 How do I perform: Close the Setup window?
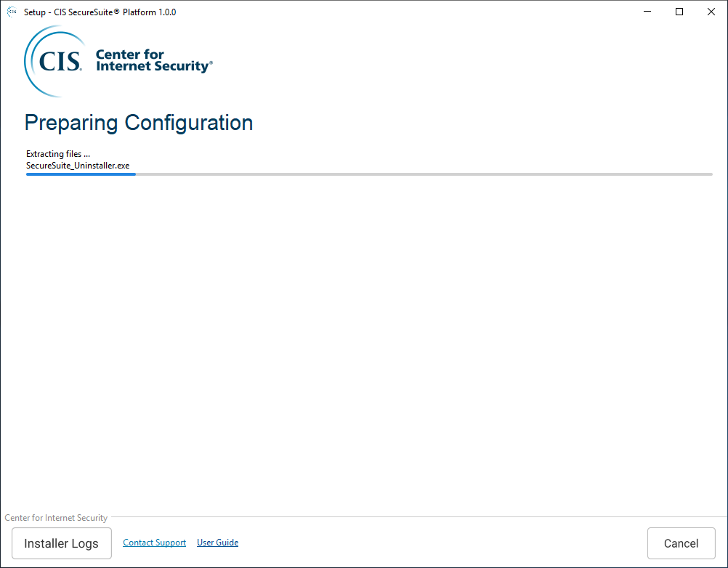click(x=711, y=12)
